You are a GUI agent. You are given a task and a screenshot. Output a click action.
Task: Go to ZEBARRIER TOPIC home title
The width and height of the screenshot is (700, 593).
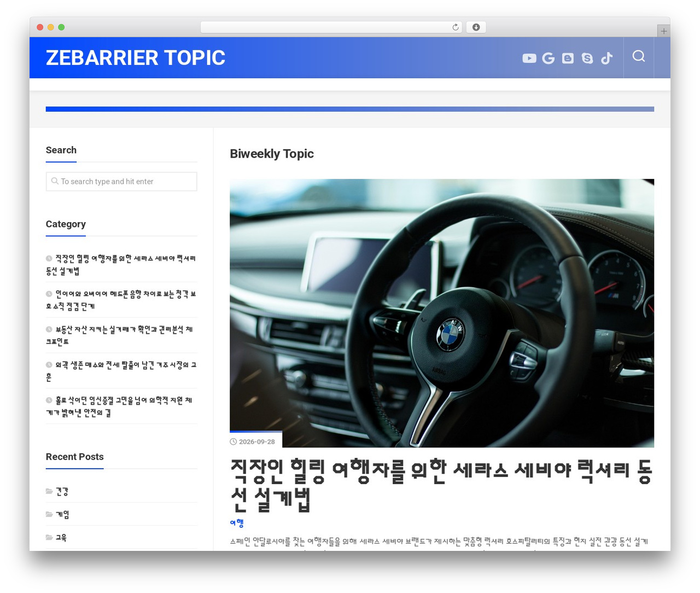point(136,58)
